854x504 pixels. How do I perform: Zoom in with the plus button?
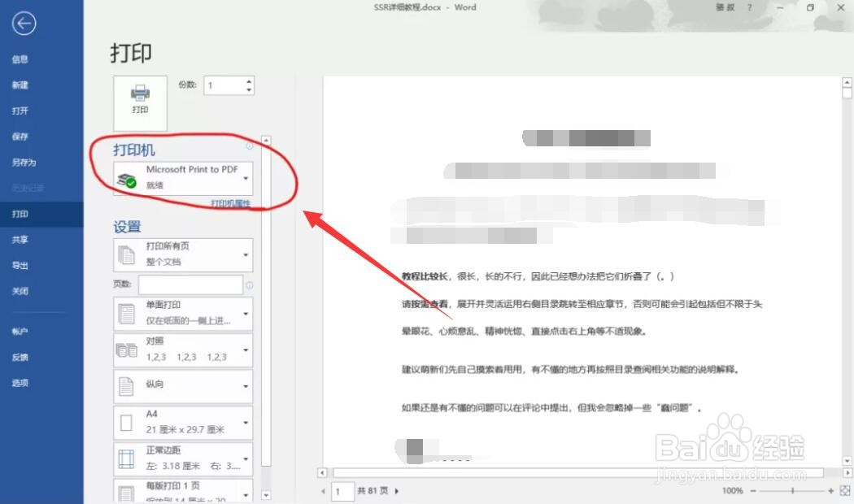point(831,491)
